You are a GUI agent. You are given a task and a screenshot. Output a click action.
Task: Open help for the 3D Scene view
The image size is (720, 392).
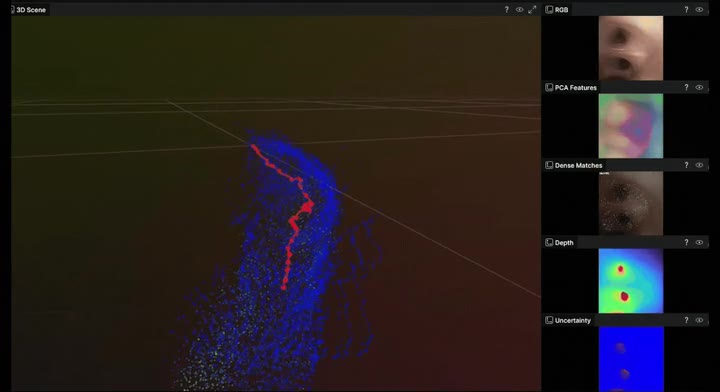tap(506, 10)
